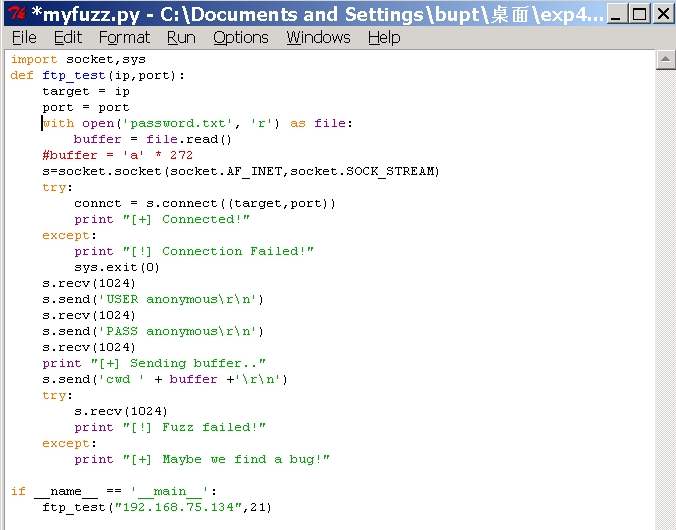The width and height of the screenshot is (676, 530).
Task: Open the Help menu
Action: tap(383, 37)
